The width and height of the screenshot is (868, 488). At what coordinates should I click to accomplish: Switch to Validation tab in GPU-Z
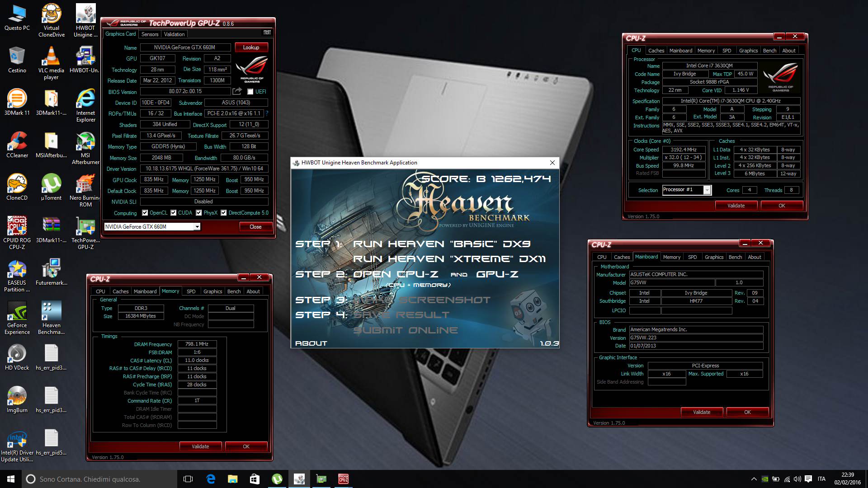(174, 34)
